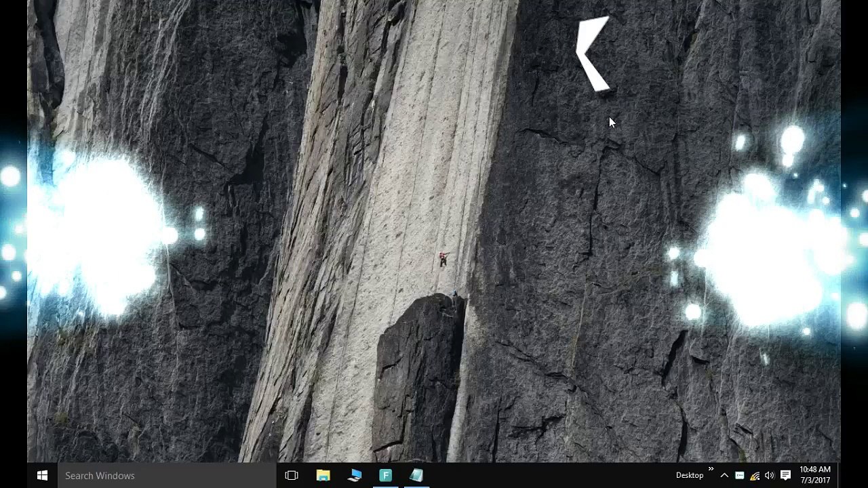This screenshot has height=488, width=868.
Task: Open Task View from the taskbar
Action: tap(292, 475)
